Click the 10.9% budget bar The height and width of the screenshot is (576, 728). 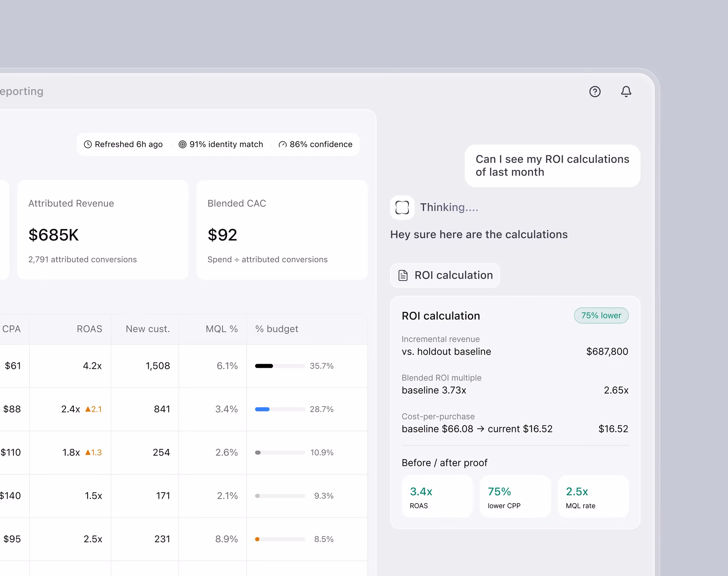click(x=280, y=452)
